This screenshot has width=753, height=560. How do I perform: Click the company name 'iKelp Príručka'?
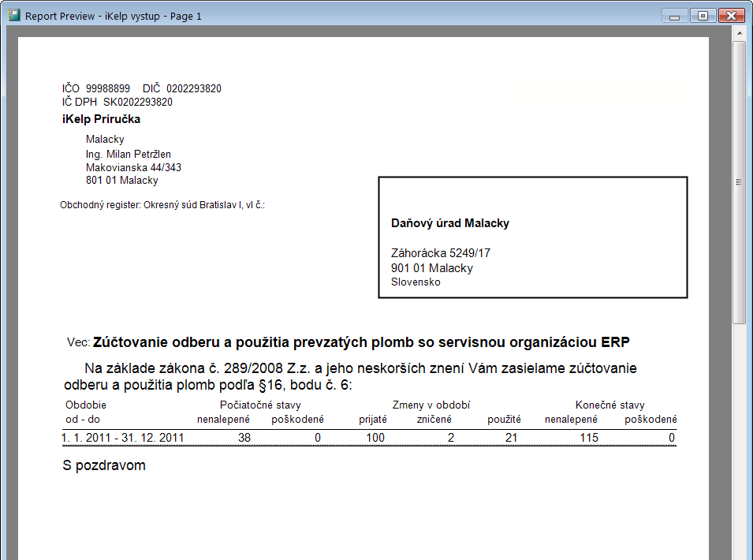click(x=101, y=119)
